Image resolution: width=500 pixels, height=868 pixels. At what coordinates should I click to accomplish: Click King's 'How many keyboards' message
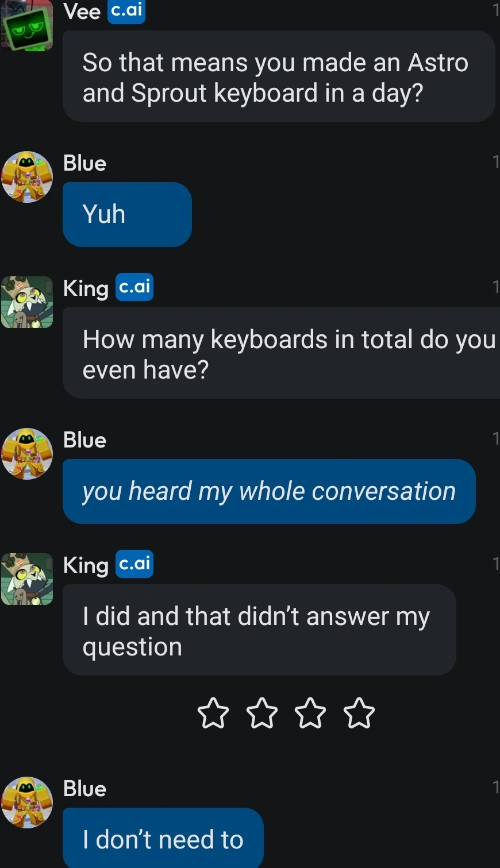tap(282, 353)
